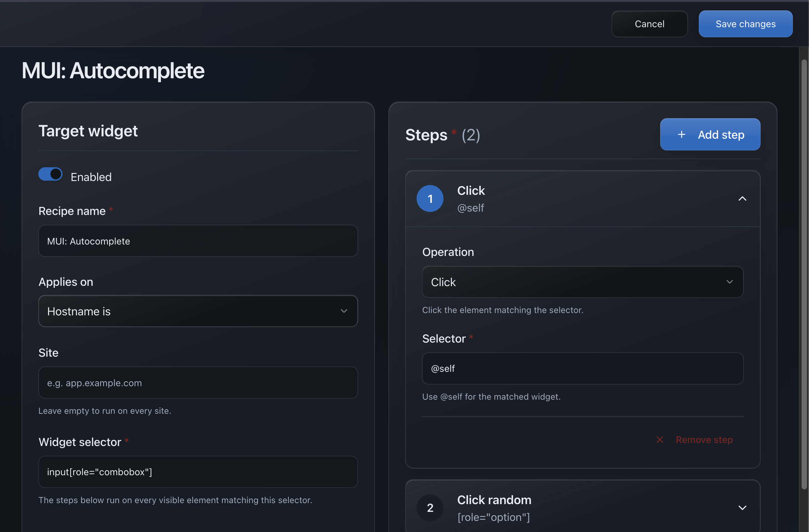Click Cancel button

(649, 24)
